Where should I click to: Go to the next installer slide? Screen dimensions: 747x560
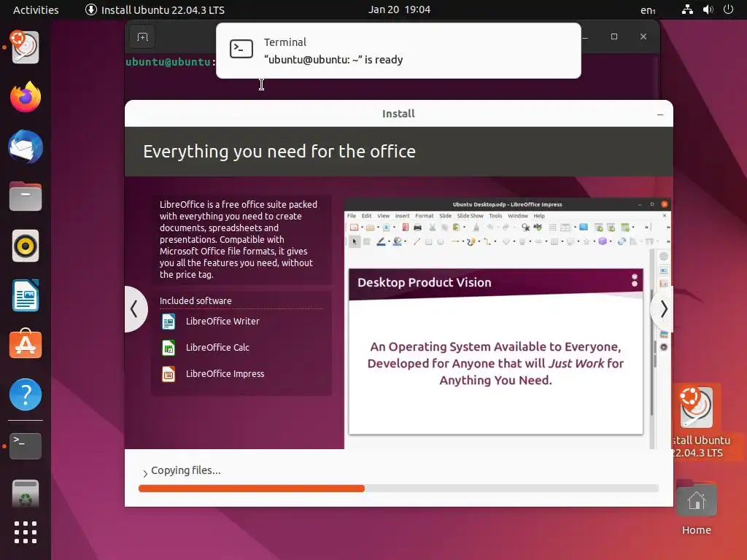point(663,309)
